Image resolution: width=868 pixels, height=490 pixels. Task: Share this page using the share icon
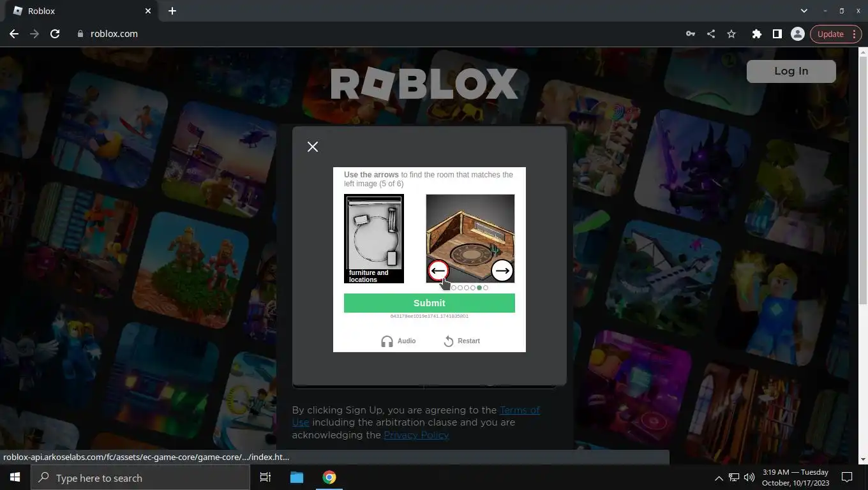click(x=711, y=34)
